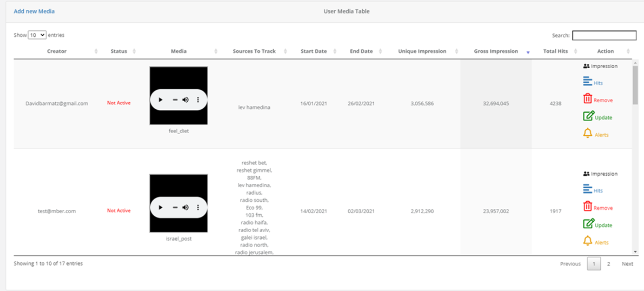The width and height of the screenshot is (644, 291).
Task: Sort table by Start Date column
Action: pos(314,51)
